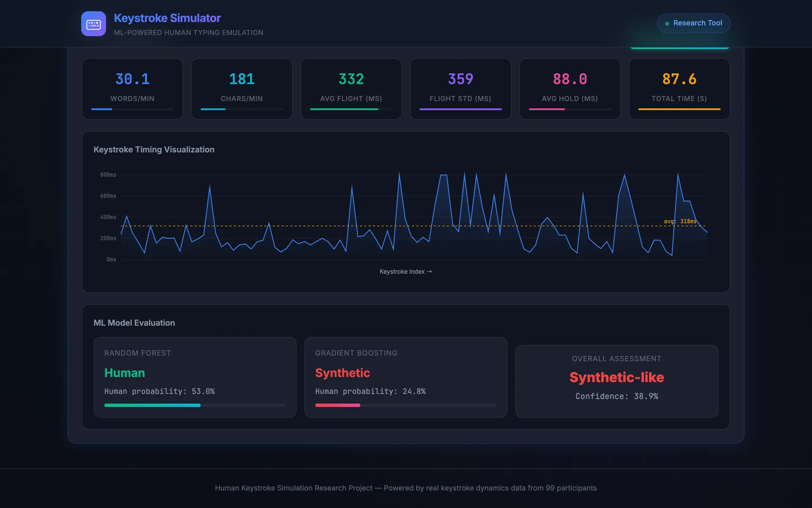This screenshot has width=812, height=508.
Task: Click Human probability: 53.0% text
Action: pos(160,391)
